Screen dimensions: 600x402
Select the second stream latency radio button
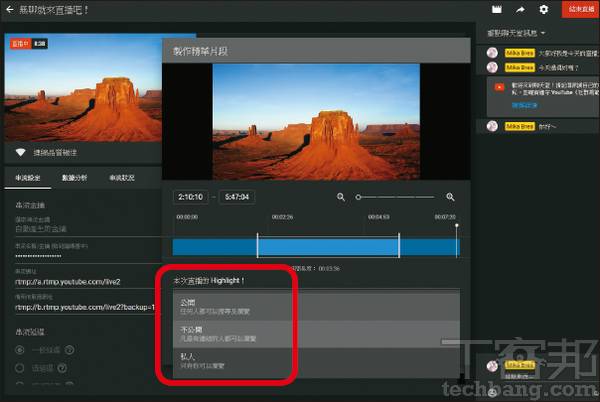click(20, 368)
